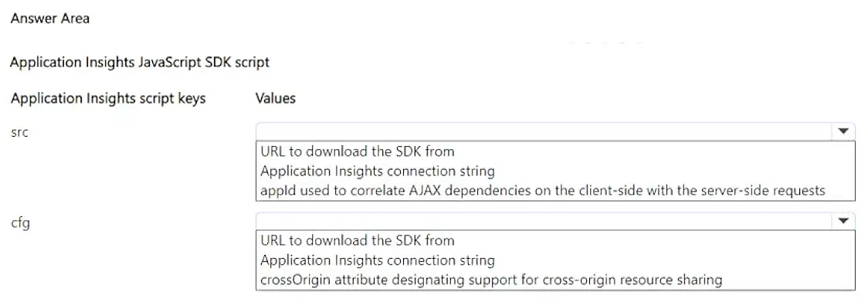This screenshot has width=868, height=302.
Task: Click 'Application Insights JavaScript SDK script' heading
Action: click(x=140, y=62)
